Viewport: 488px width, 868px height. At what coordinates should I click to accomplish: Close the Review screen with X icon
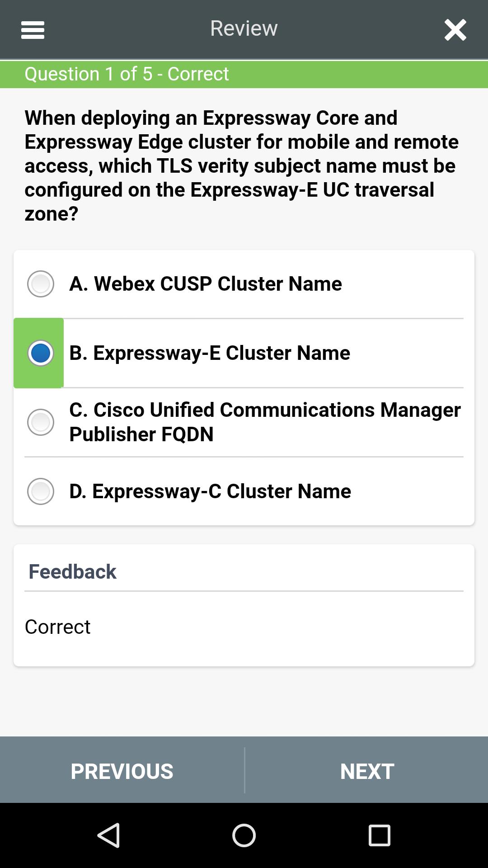tap(455, 30)
